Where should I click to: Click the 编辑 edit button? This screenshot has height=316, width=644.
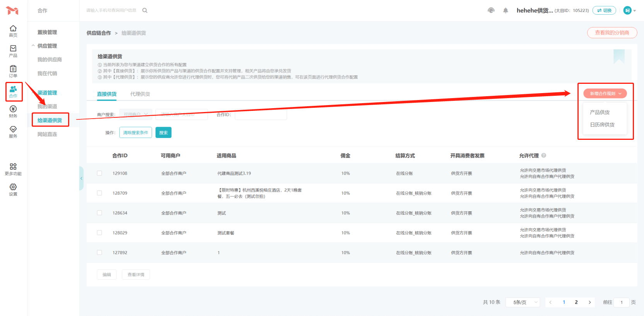point(107,275)
